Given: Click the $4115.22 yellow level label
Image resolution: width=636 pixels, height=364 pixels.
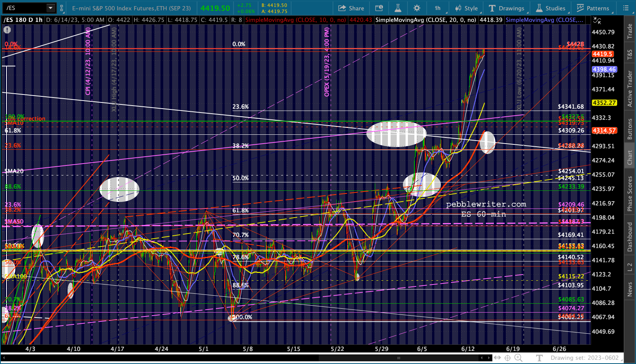Looking at the screenshot, I should (571, 276).
